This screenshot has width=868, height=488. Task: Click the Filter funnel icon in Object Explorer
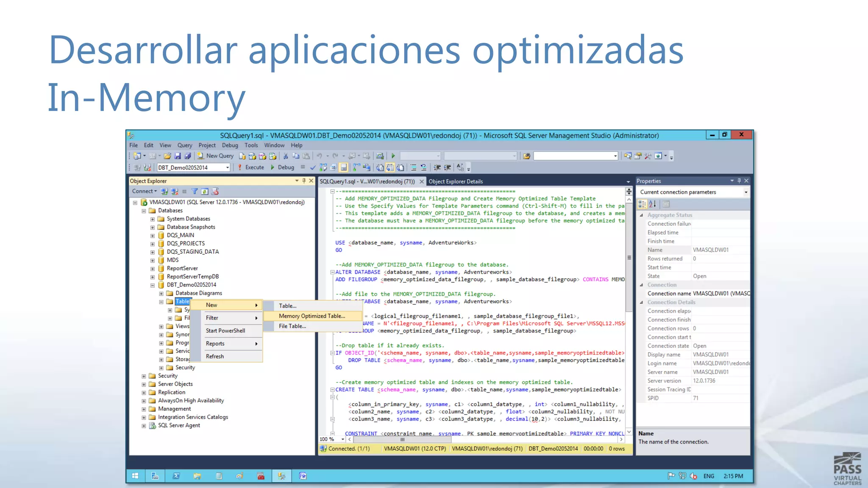(x=195, y=191)
